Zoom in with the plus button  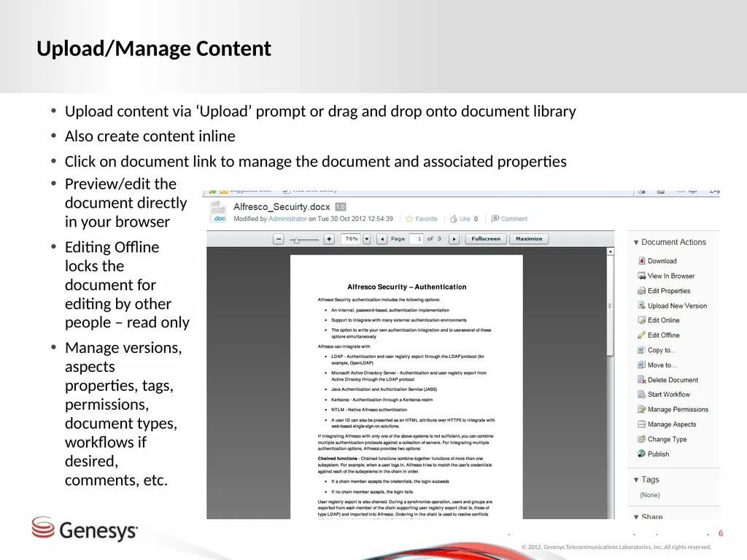(x=329, y=239)
